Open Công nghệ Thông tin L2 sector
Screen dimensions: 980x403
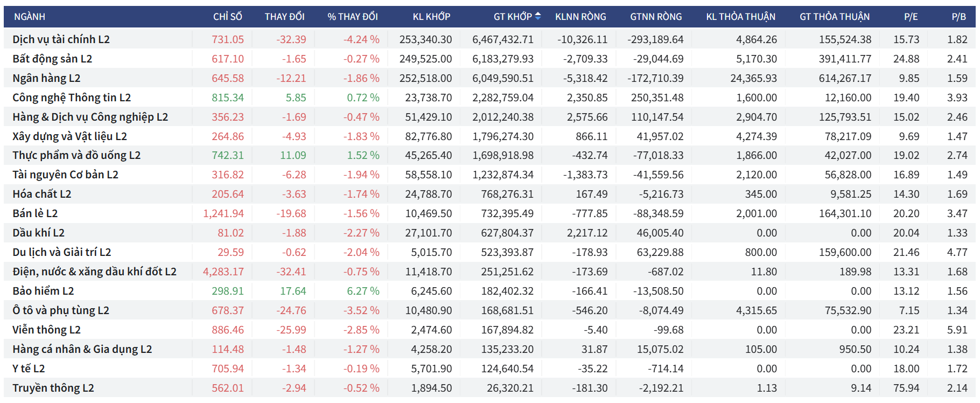click(72, 98)
